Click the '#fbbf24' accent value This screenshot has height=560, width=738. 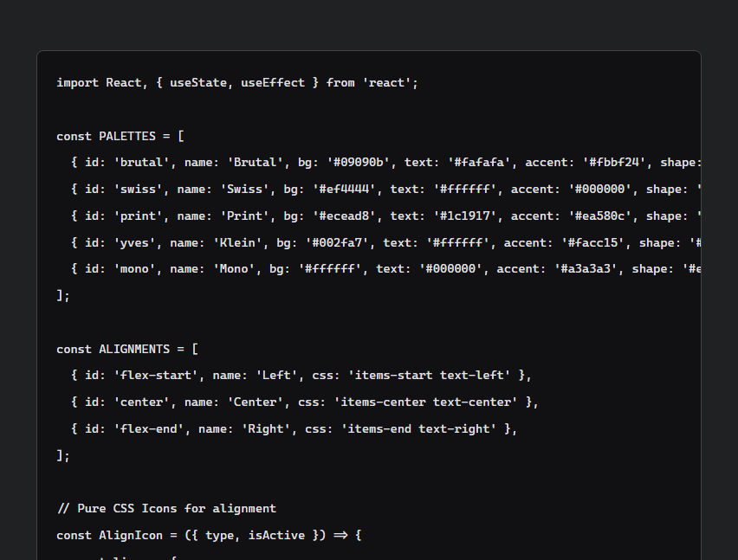click(x=614, y=163)
